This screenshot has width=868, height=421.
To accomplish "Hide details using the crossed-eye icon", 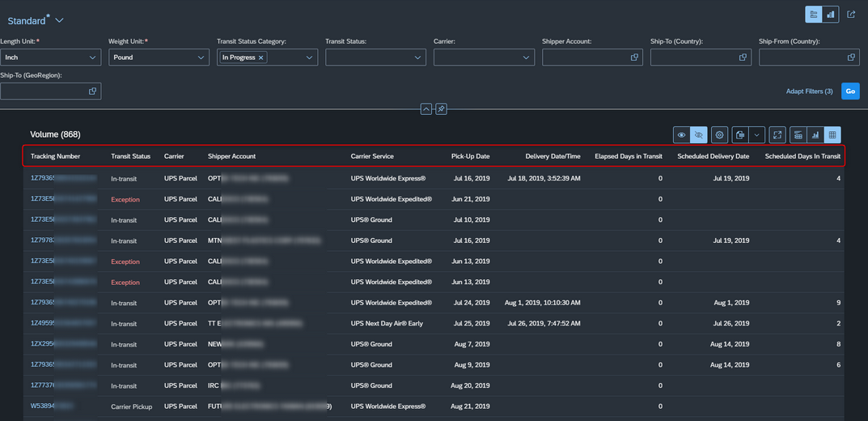I will click(x=699, y=134).
